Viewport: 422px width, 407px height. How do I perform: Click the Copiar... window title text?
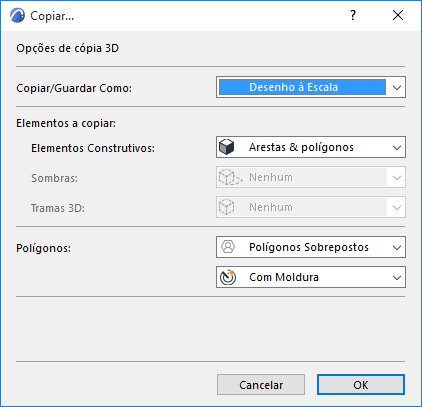tap(52, 16)
